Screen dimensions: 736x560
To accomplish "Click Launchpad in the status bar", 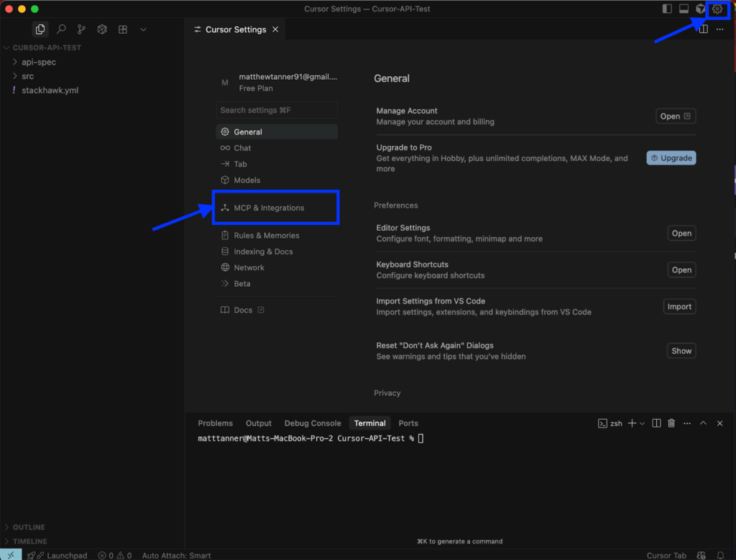I will pyautogui.click(x=57, y=555).
